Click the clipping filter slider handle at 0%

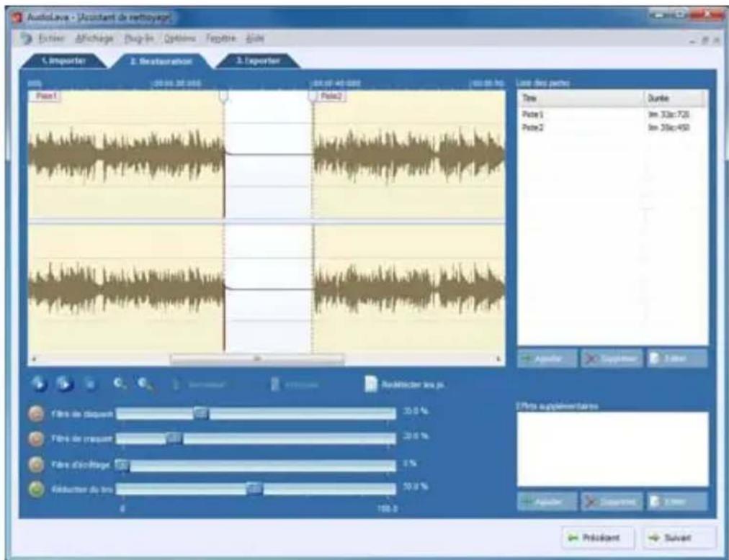click(x=122, y=465)
